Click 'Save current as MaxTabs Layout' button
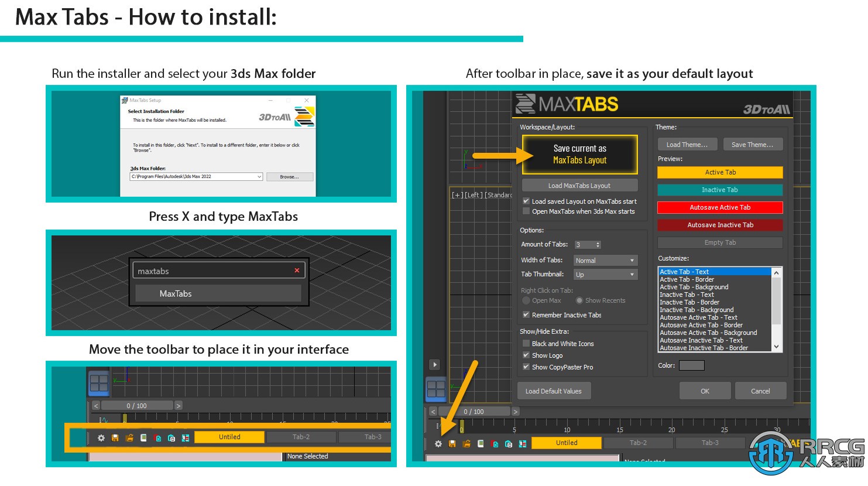Viewport: 868px width, 486px height. click(579, 155)
